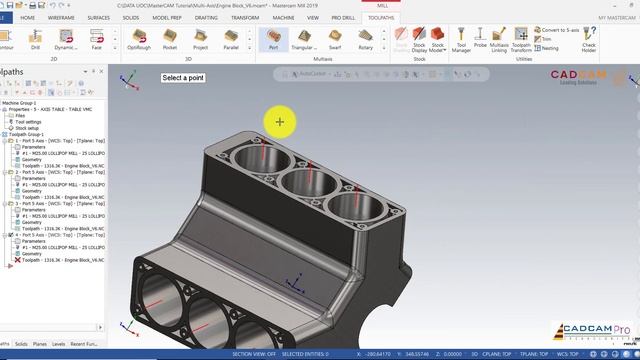Click TPLANE: TOP in status bar

[534, 354]
